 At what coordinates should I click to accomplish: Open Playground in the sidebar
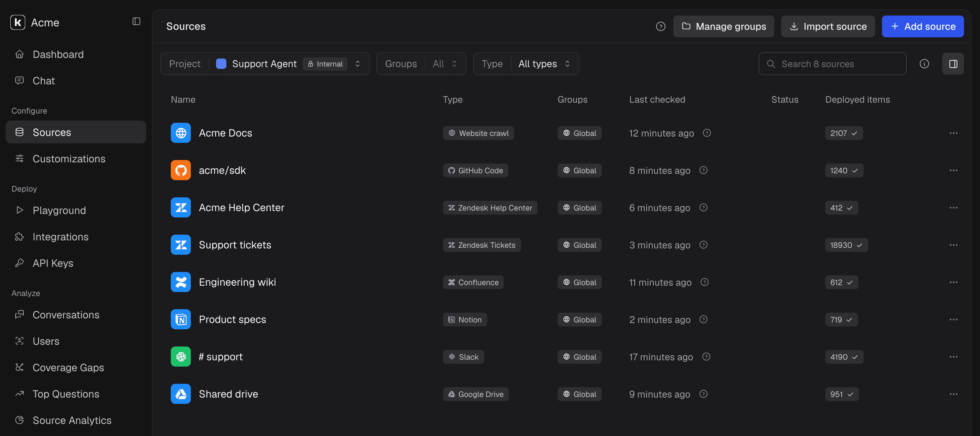76,210
